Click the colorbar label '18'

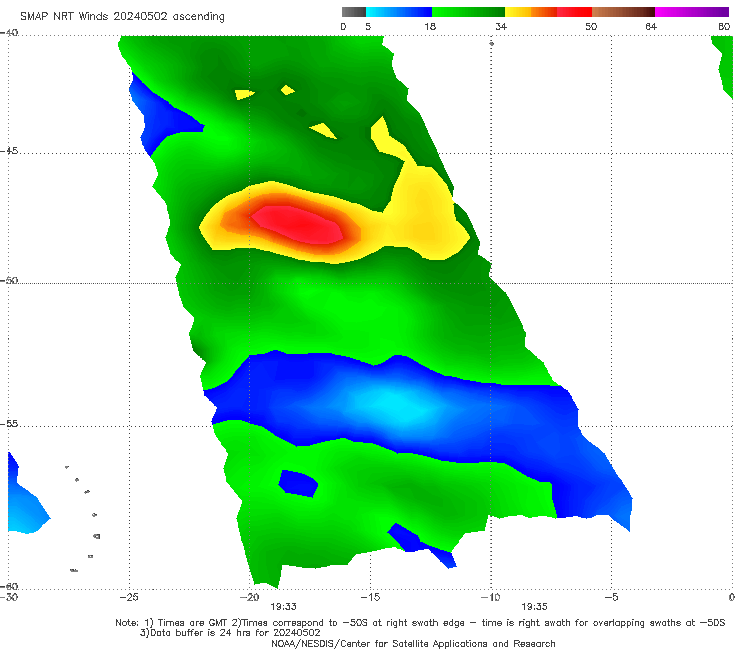pyautogui.click(x=430, y=26)
